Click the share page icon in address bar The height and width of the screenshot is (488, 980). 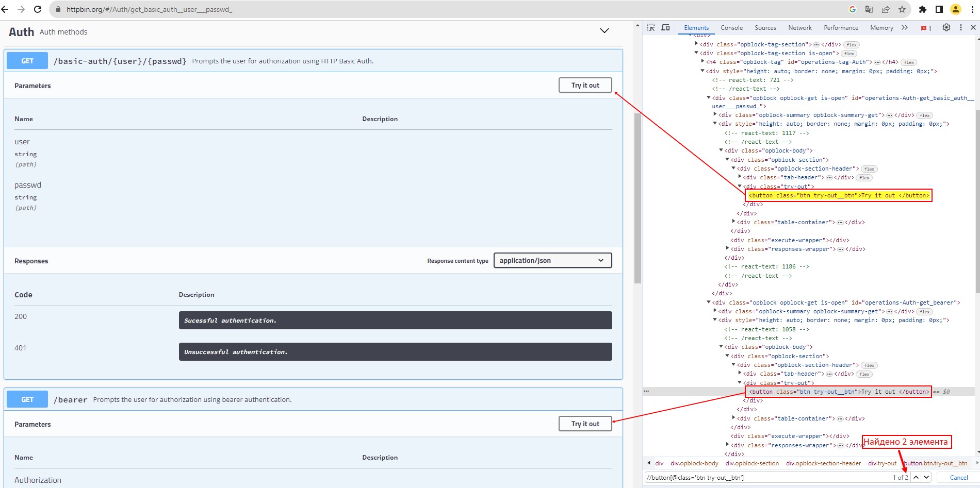pyautogui.click(x=886, y=9)
